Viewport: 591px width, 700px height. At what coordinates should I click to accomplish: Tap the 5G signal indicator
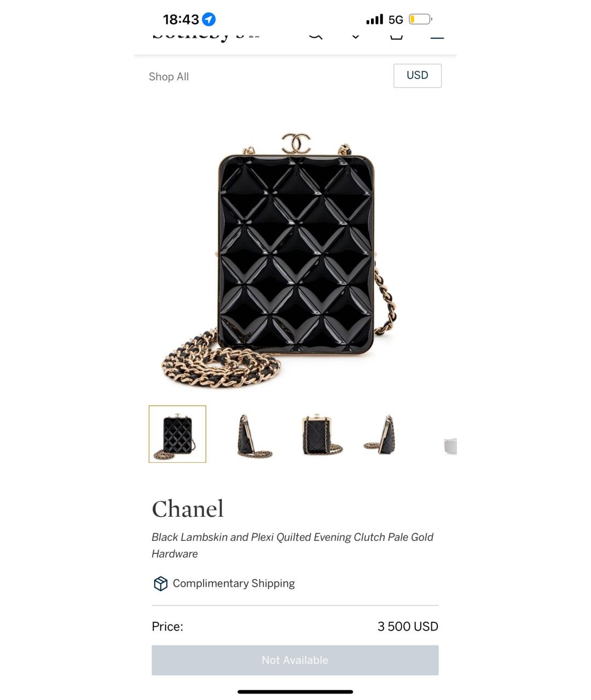pyautogui.click(x=396, y=20)
